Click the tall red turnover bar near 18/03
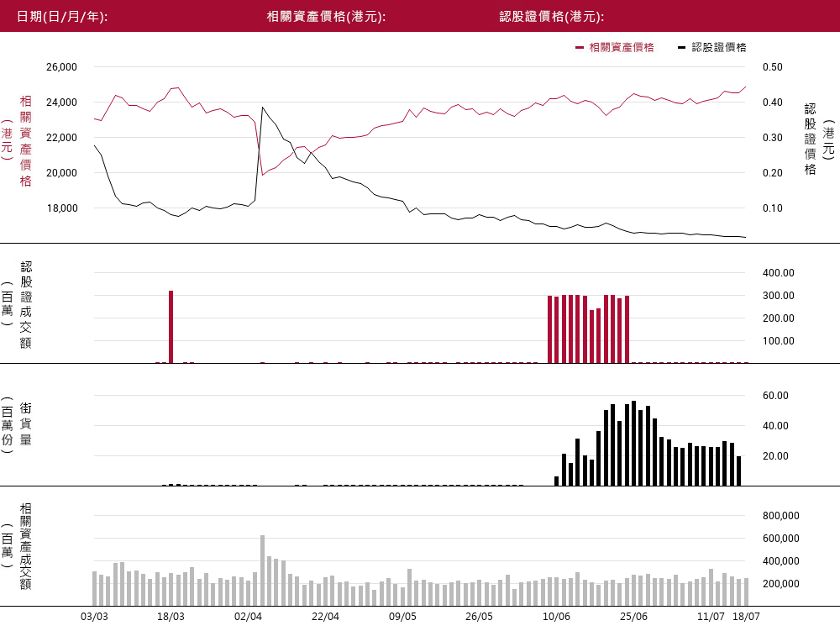The image size is (840, 631). (171, 327)
